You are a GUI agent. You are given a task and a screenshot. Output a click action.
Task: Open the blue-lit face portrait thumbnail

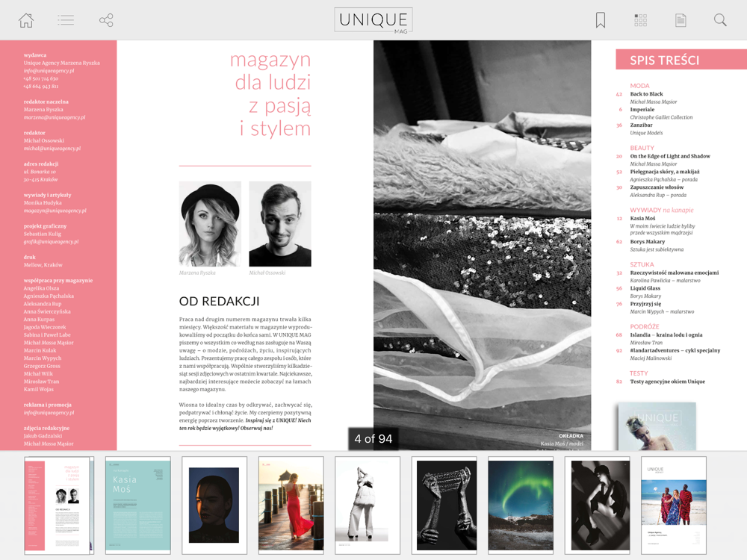(214, 505)
